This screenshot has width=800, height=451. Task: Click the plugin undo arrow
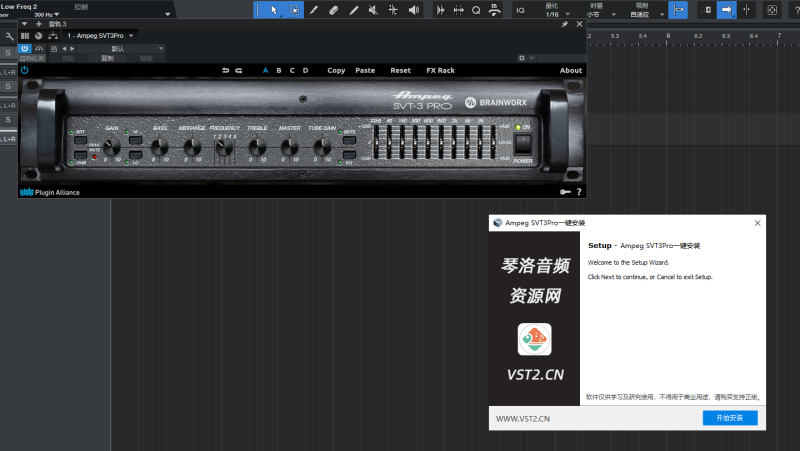226,70
